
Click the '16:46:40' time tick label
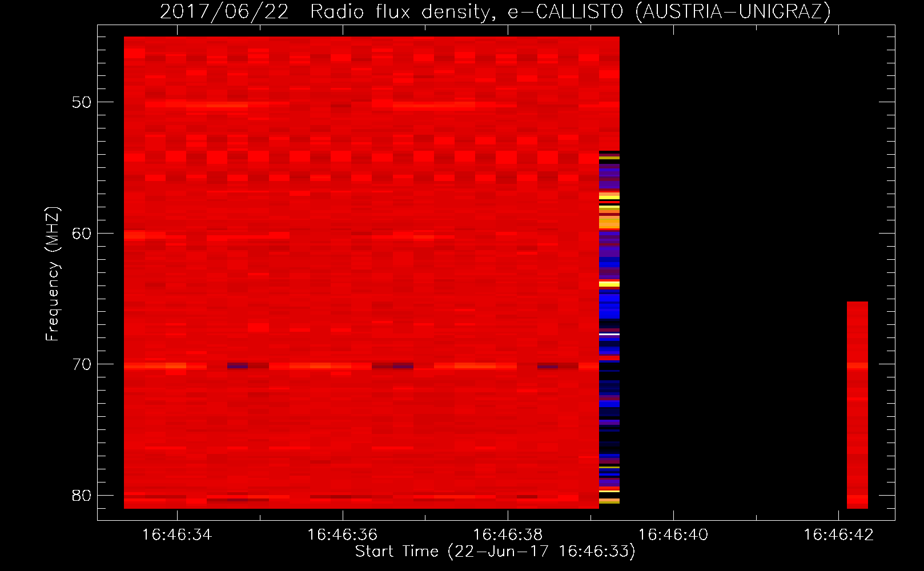(x=673, y=535)
